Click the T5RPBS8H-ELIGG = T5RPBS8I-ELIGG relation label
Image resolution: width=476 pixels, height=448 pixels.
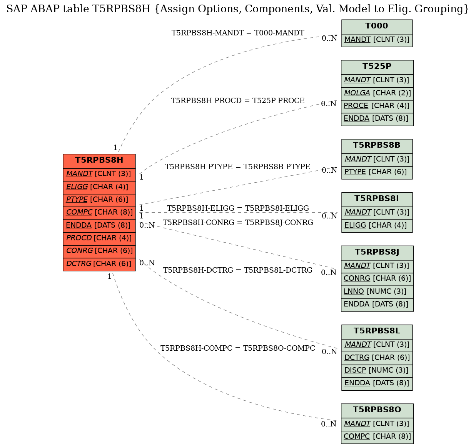pyautogui.click(x=238, y=208)
